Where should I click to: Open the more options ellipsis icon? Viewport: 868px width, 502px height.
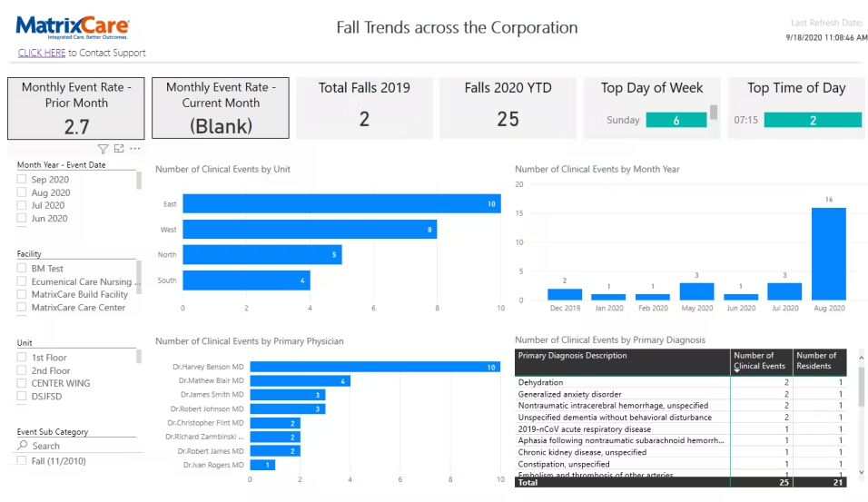click(135, 148)
